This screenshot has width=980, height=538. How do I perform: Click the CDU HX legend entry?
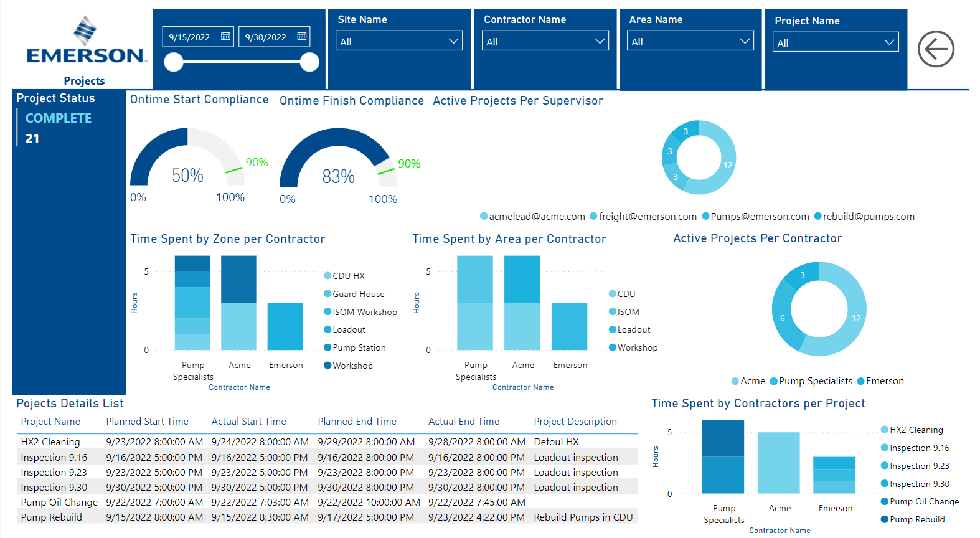coord(344,276)
